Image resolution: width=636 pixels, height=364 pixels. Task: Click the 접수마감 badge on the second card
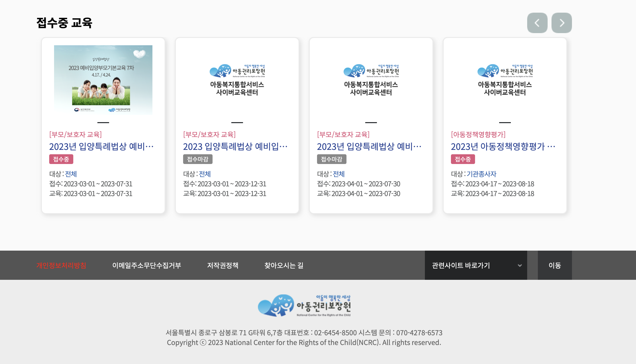coord(197,159)
